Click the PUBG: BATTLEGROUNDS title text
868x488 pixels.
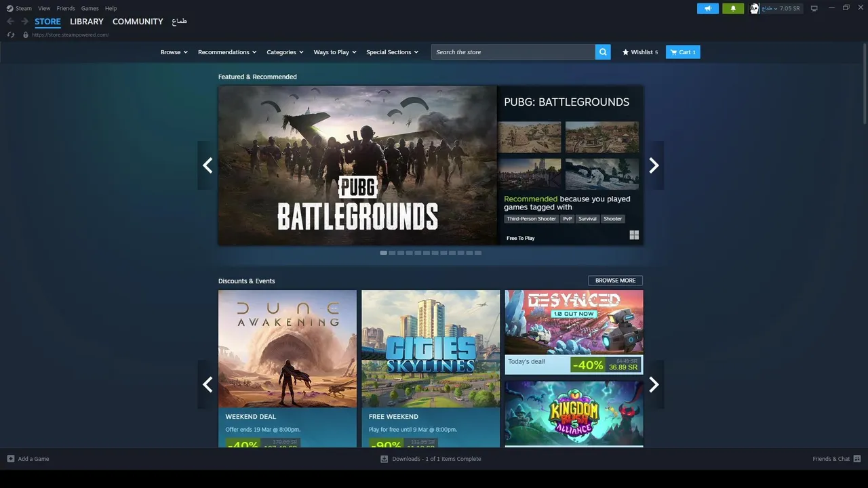[566, 102]
